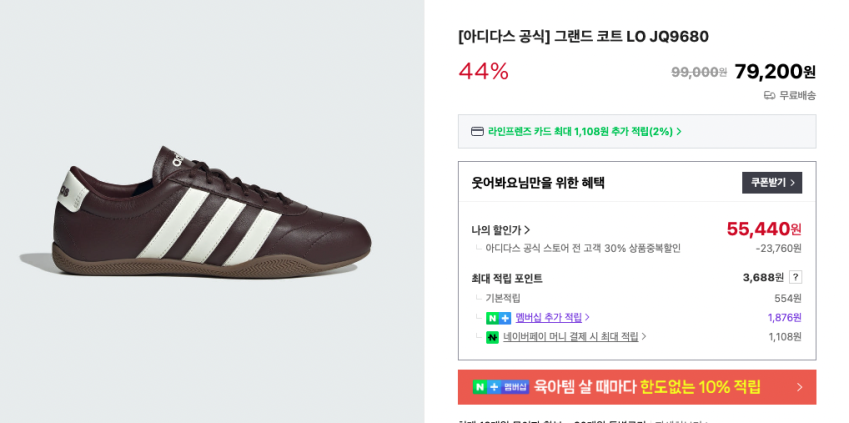Open 네이버페이 머니 결제 시 최대 적립 link
Image resolution: width=849 pixels, height=423 pixels.
(570, 337)
